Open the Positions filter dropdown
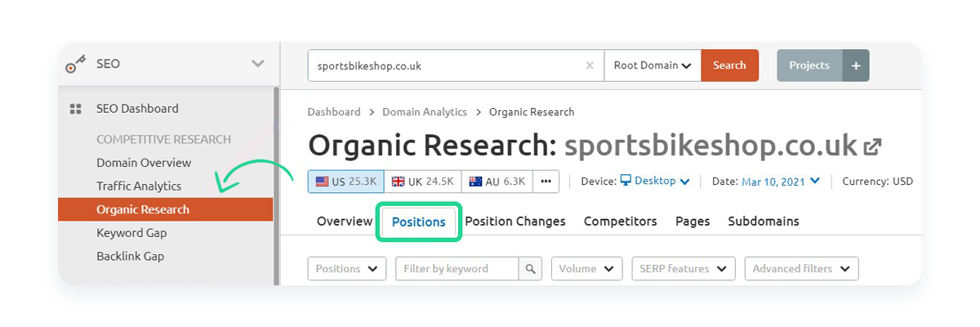Screen dimensions: 980x327 [x=347, y=268]
